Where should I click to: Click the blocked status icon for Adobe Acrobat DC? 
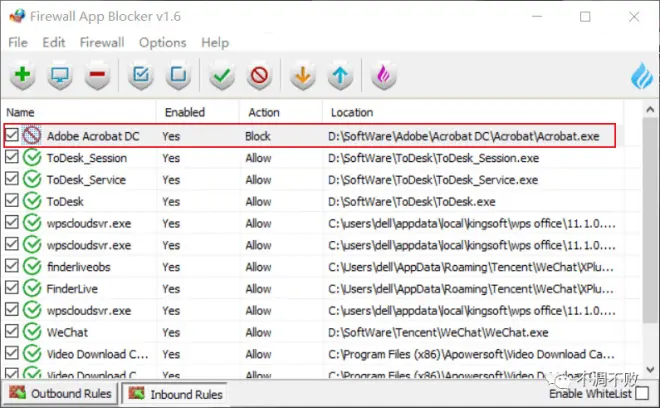(32, 136)
